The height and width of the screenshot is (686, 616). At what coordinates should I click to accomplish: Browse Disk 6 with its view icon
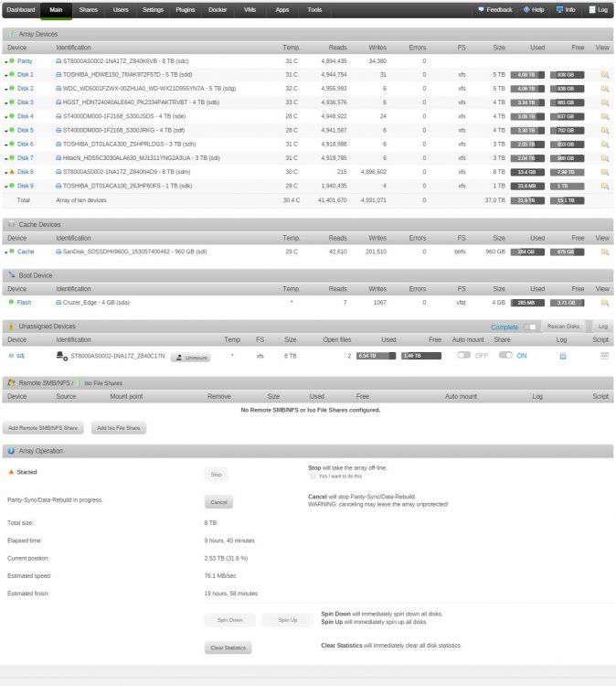click(x=605, y=145)
